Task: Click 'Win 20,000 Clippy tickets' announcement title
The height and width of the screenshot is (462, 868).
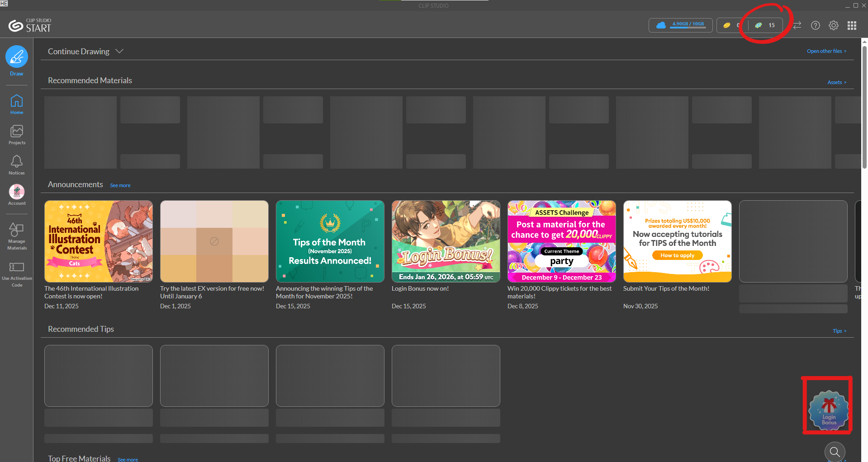Action: point(560,292)
